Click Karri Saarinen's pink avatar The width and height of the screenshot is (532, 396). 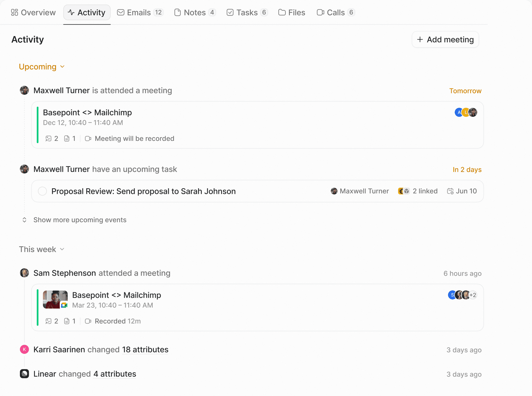click(24, 349)
